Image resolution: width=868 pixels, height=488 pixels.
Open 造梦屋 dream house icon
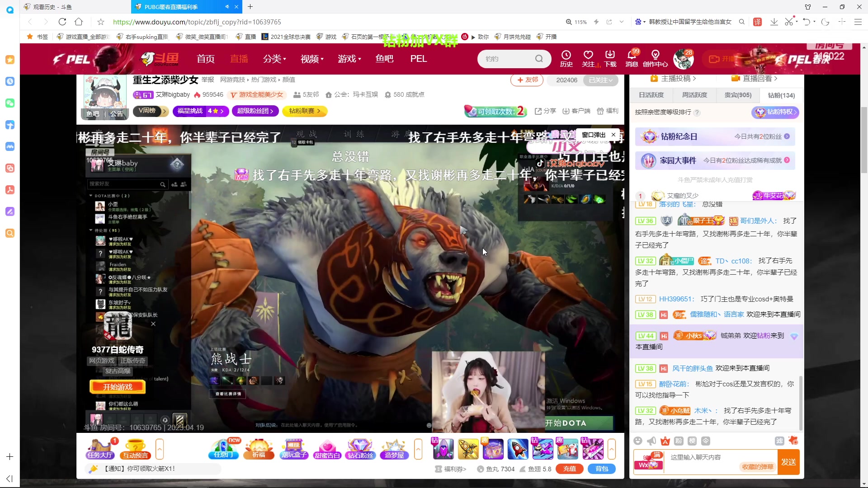pos(394,449)
